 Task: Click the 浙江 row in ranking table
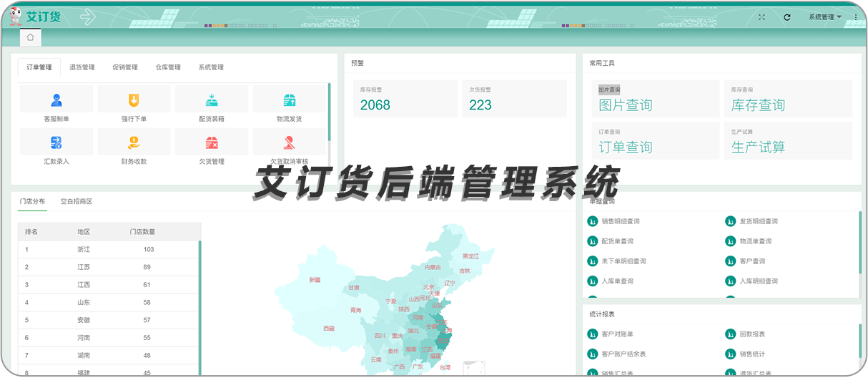[x=109, y=250]
